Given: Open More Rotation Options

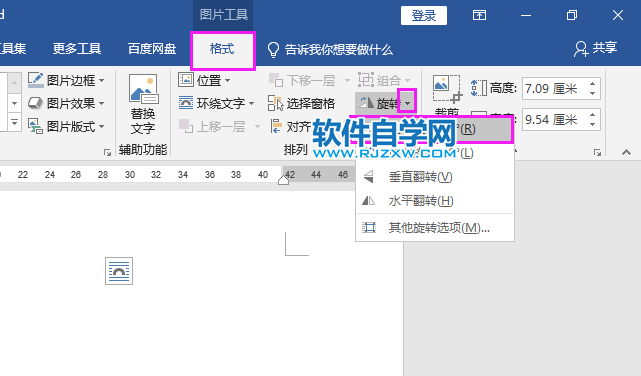Looking at the screenshot, I should (435, 228).
